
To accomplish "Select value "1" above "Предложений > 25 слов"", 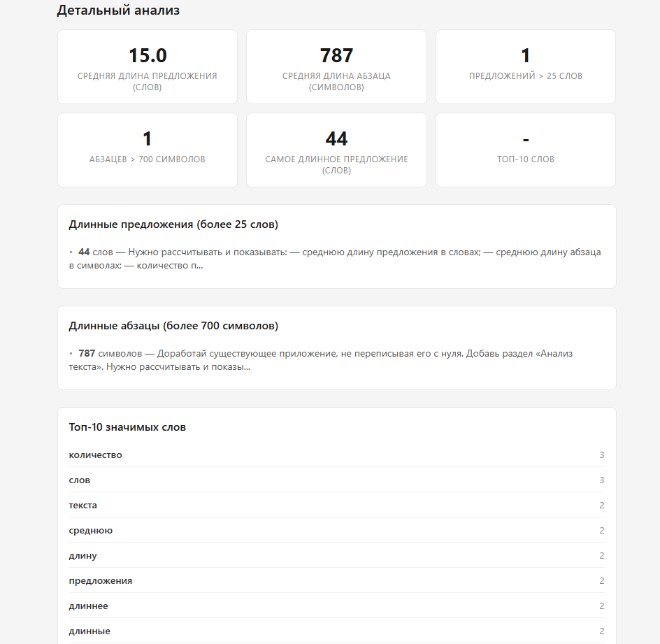I will [x=526, y=55].
